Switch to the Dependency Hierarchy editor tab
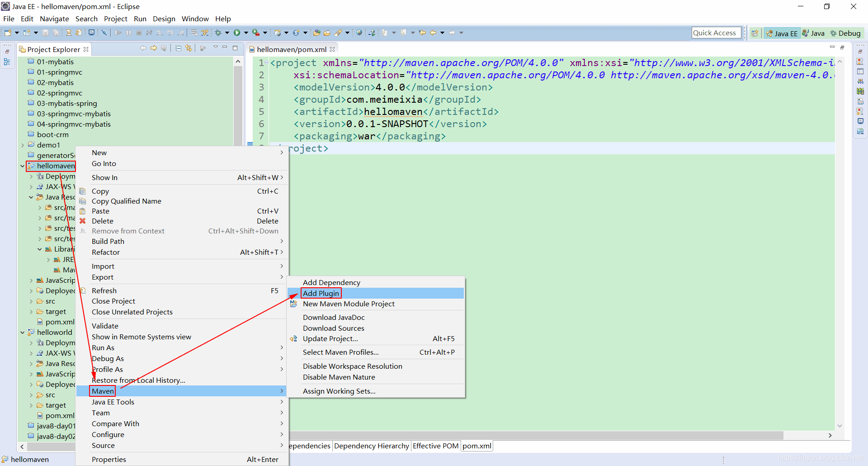 tap(371, 446)
